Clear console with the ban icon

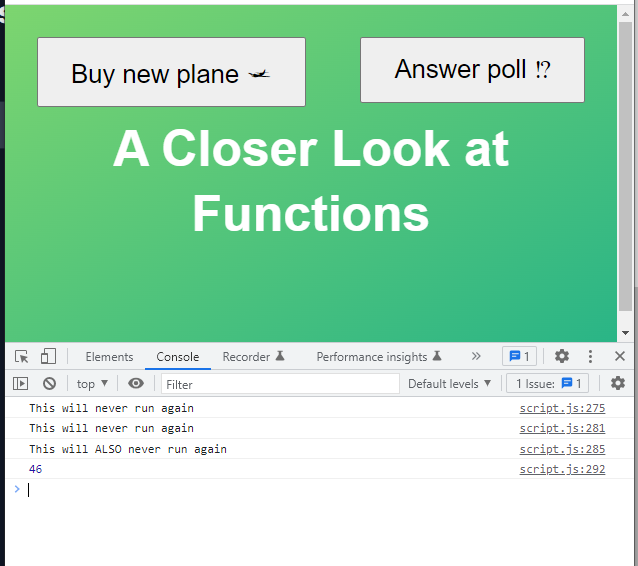49,383
